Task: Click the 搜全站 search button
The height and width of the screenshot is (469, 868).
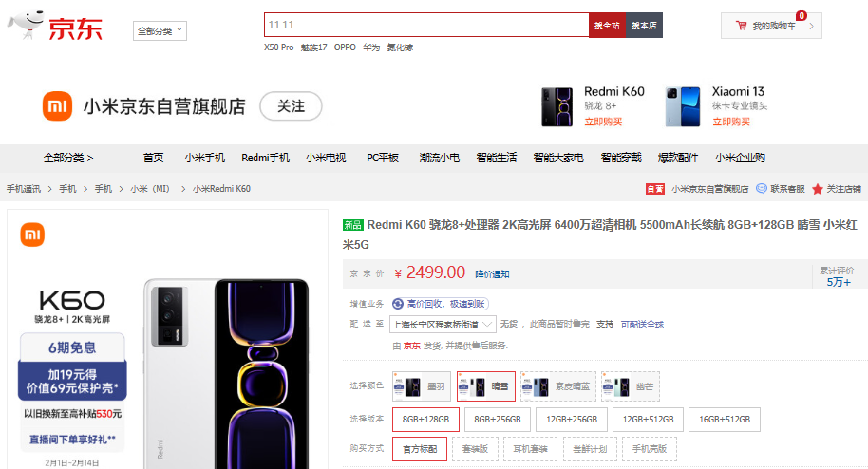Action: (x=607, y=26)
